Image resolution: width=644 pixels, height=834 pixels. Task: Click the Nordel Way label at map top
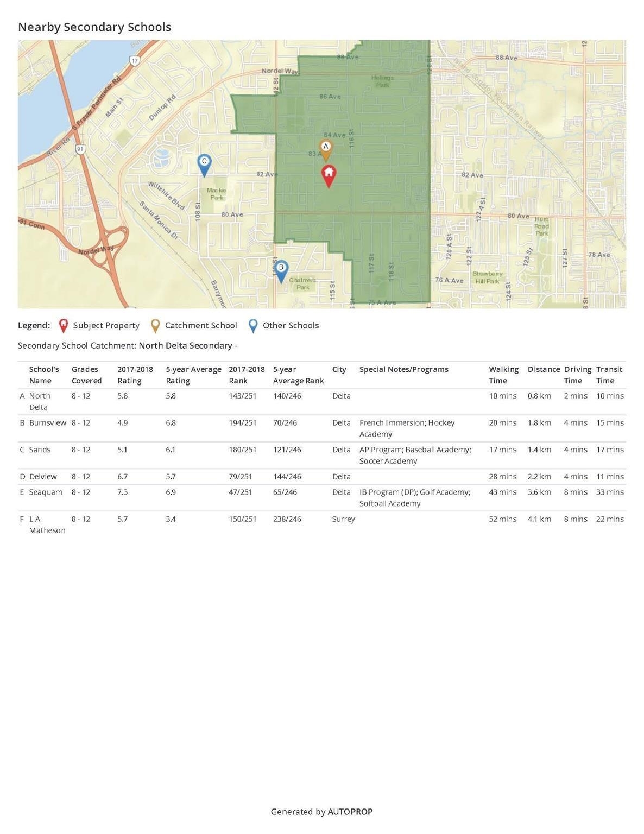pos(280,71)
